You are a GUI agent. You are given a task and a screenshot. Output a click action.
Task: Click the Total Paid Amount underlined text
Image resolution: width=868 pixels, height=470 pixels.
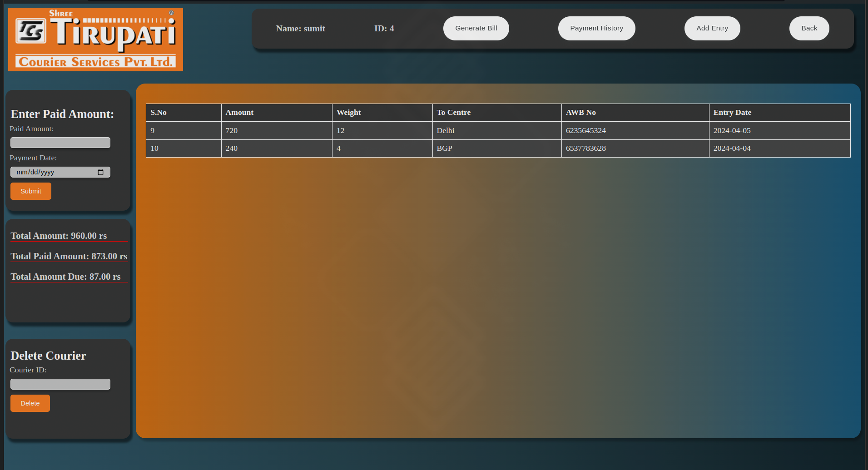tap(69, 256)
